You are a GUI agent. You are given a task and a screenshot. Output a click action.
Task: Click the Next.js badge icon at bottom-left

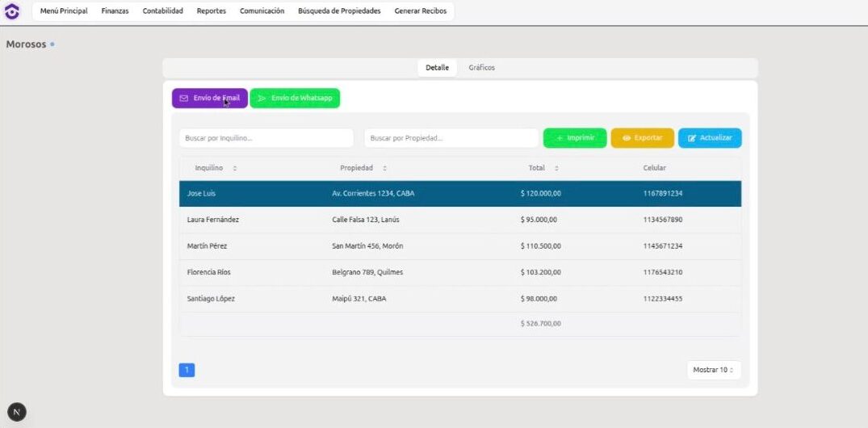(16, 412)
